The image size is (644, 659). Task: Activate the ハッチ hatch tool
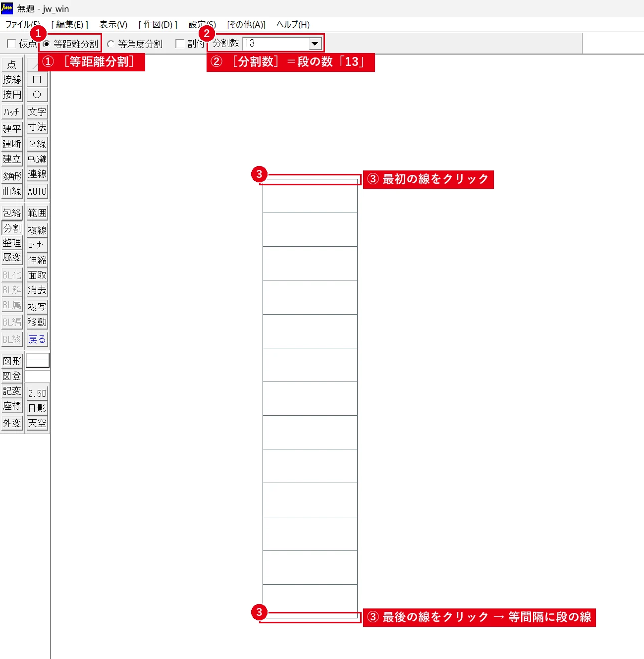12,112
